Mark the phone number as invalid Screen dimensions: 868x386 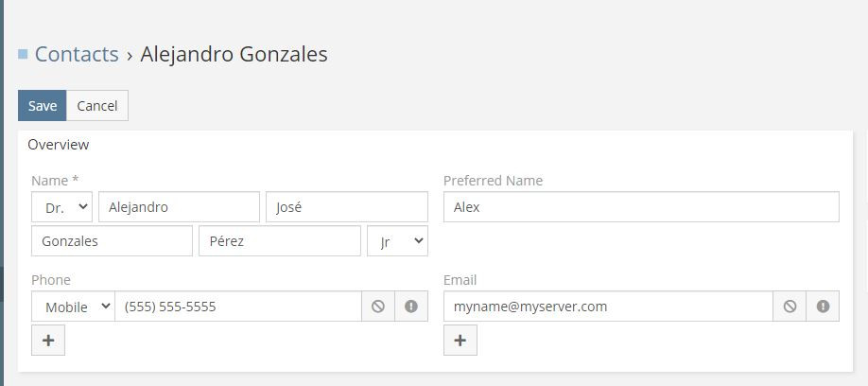[411, 307]
